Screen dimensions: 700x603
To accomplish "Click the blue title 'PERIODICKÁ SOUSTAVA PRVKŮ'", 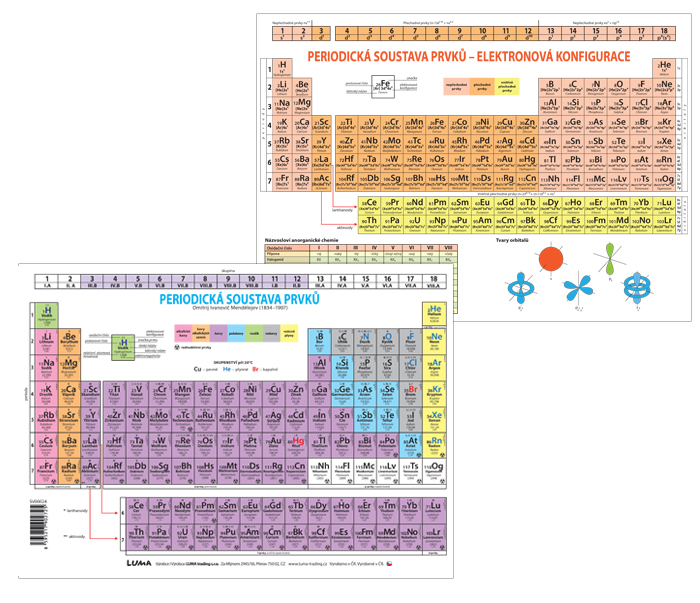I will [x=240, y=299].
